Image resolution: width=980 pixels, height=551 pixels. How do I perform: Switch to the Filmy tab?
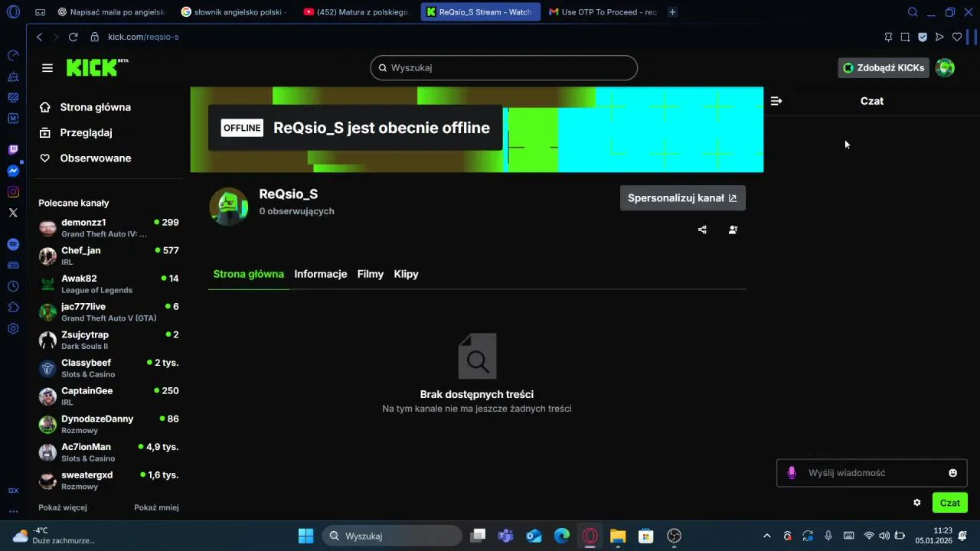(371, 274)
